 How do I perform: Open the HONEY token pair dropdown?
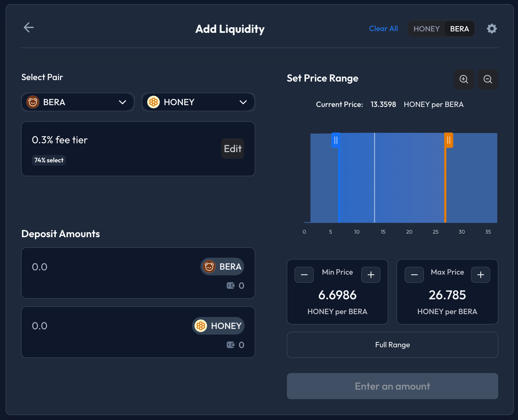pyautogui.click(x=198, y=102)
